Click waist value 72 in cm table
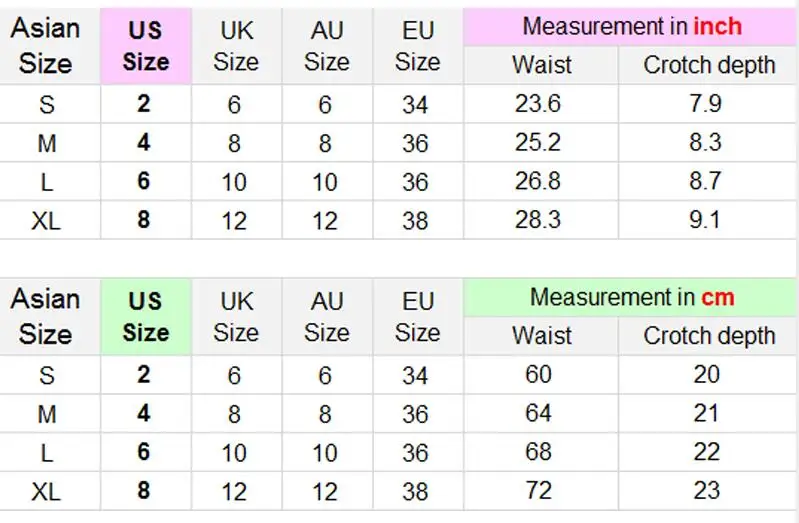Screen dimensions: 799x523 coord(539,491)
